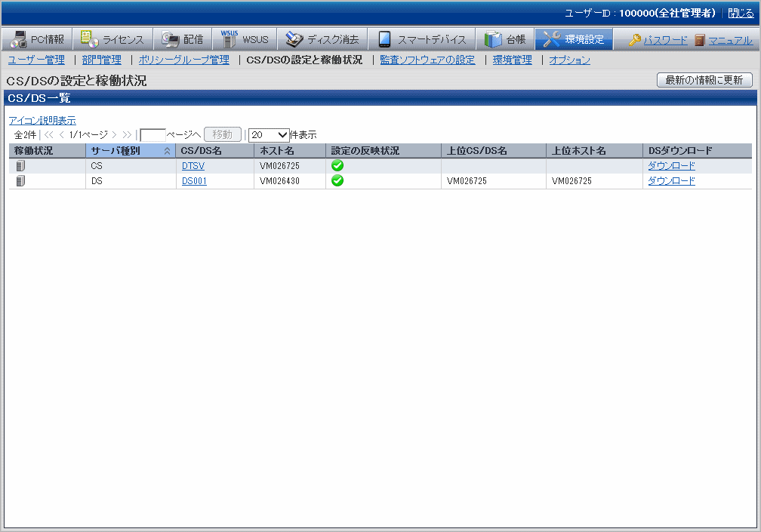This screenshot has width=761, height=532.
Task: Select the 環境設定 tab
Action: [574, 39]
